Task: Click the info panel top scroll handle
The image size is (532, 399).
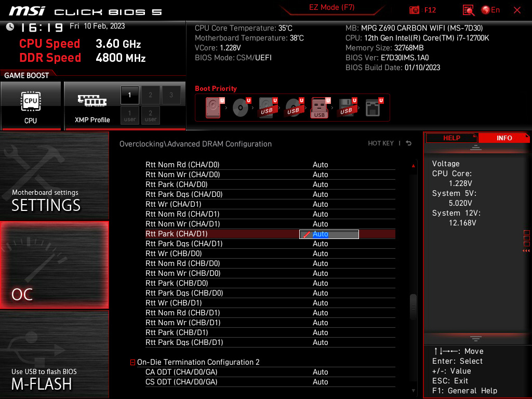Action: pos(476,147)
